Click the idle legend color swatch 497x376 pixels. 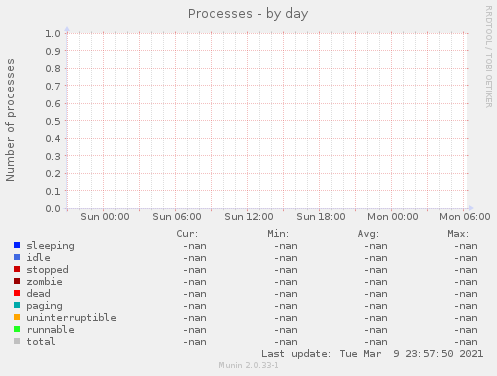point(17,257)
